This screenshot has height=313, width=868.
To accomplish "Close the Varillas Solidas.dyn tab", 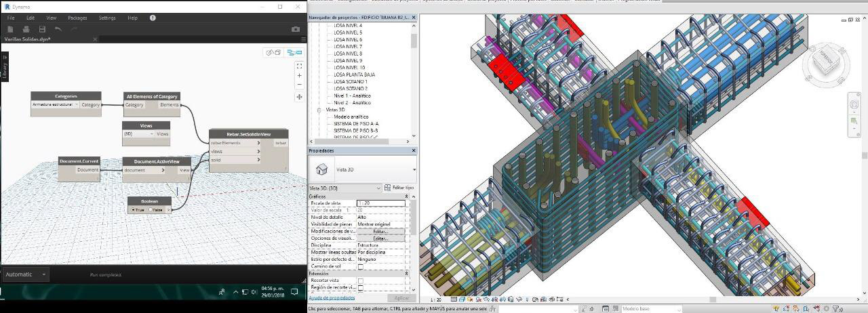I will pyautogui.click(x=95, y=39).
